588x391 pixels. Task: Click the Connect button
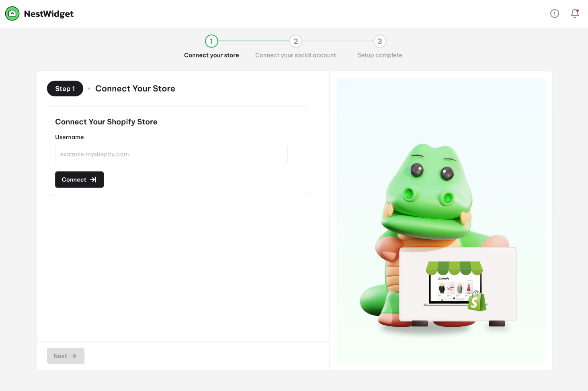click(79, 179)
